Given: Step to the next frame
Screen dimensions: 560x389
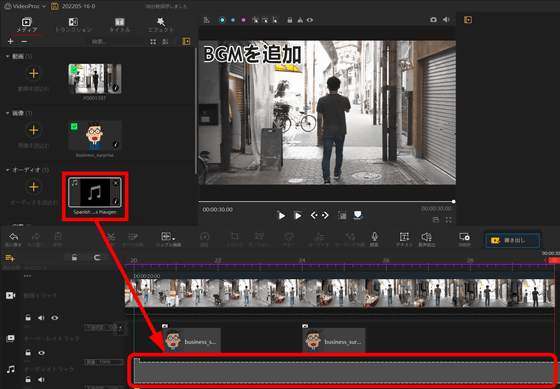Looking at the screenshot, I should click(x=325, y=215).
